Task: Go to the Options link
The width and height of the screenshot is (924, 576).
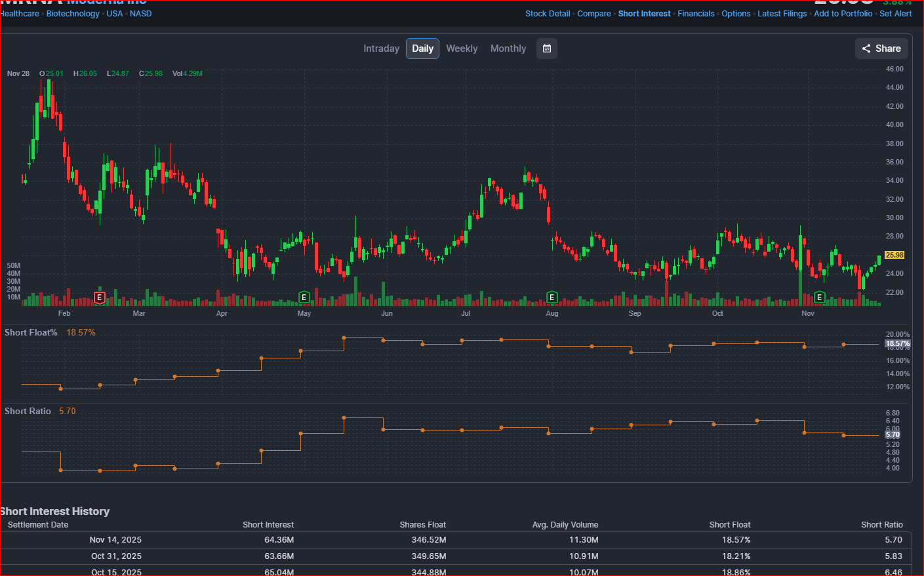Action: coord(736,14)
